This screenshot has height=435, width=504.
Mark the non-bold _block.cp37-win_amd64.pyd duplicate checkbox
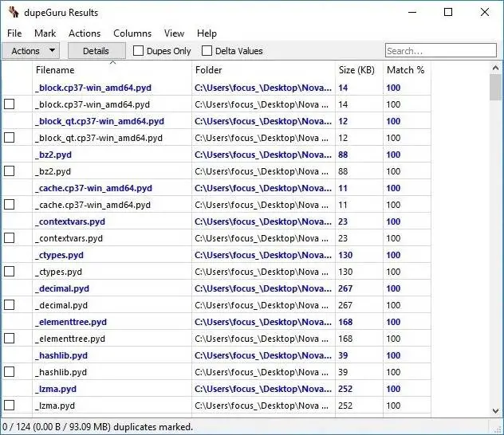[10, 104]
